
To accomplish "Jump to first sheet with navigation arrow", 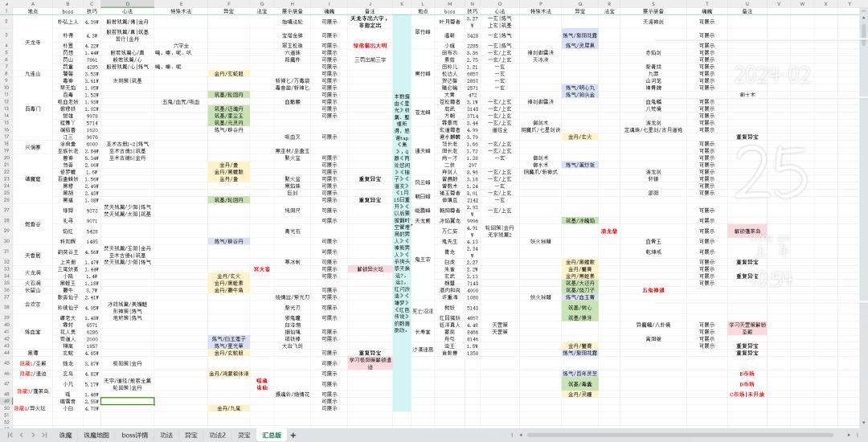I will point(10,436).
